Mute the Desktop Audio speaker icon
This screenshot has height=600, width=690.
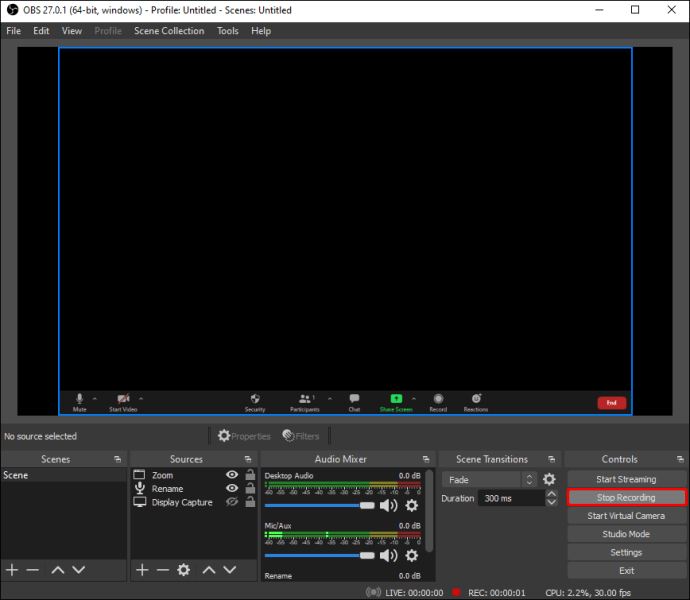click(x=388, y=505)
